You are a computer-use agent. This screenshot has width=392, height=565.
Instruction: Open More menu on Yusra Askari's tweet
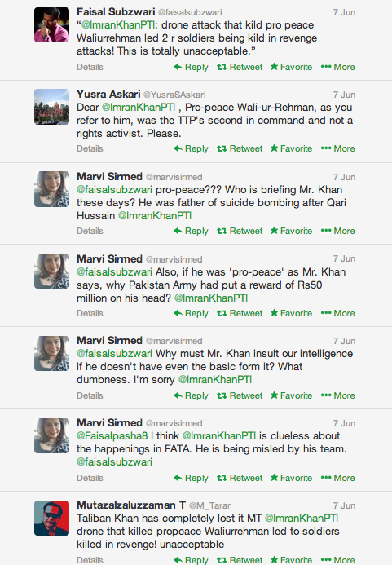point(337,148)
